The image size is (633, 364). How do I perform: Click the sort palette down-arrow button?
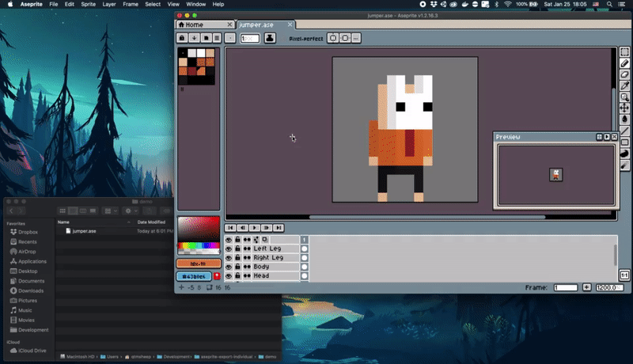point(194,38)
